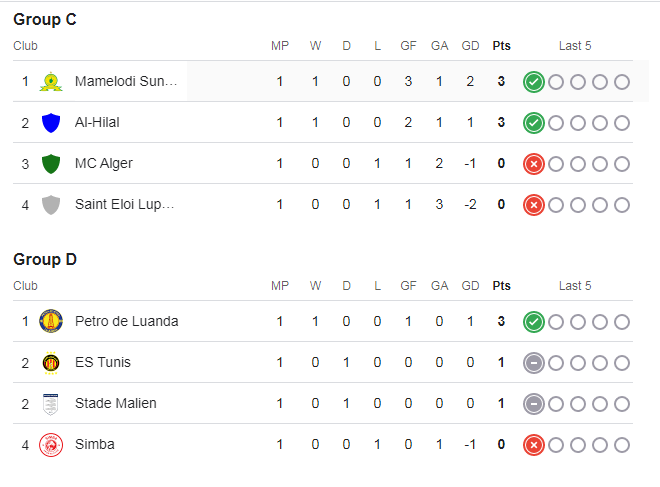This screenshot has height=487, width=660.
Task: Click the blue Al-Hilal shield crest
Action: pyautogui.click(x=50, y=122)
